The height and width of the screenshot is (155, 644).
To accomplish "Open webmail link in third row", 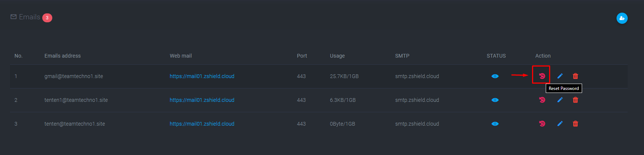I will [x=202, y=124].
